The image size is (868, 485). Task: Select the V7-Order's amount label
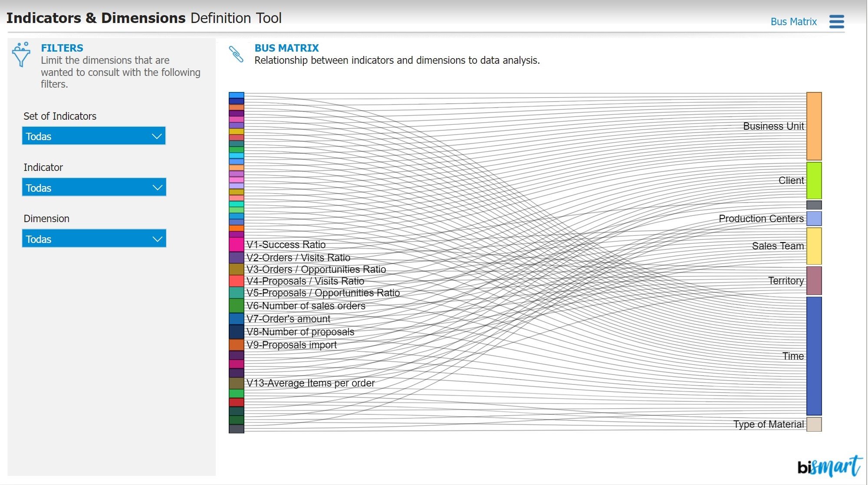288,319
